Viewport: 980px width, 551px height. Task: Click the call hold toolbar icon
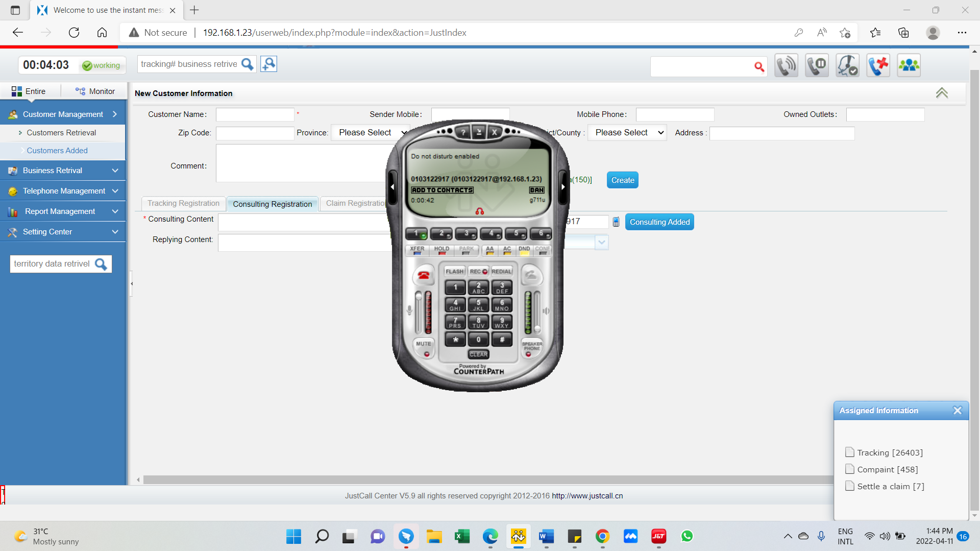click(817, 65)
